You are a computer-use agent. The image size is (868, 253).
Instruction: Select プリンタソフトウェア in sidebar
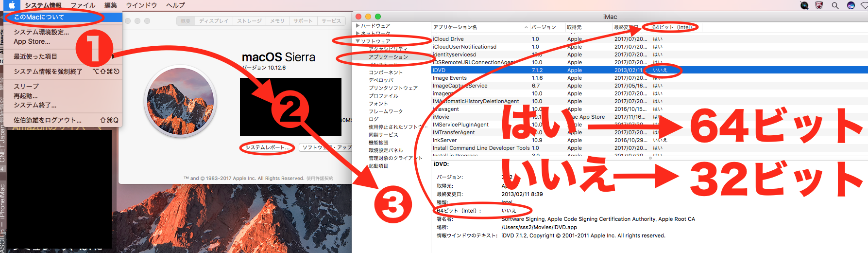click(x=393, y=88)
